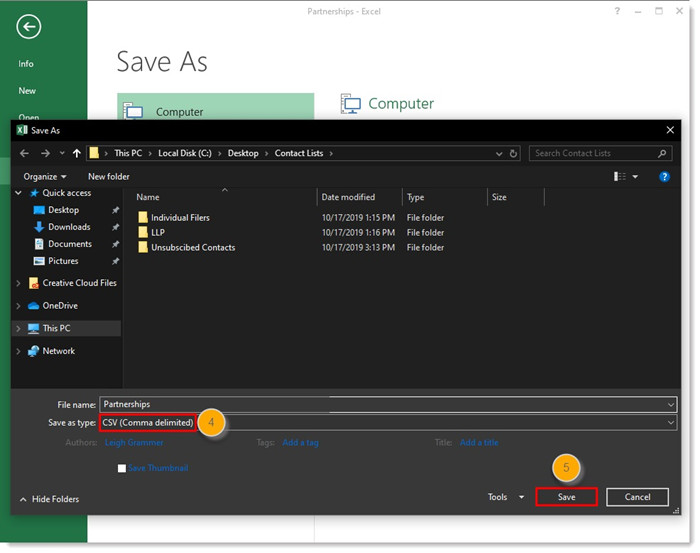Viewport: 700px width, 553px height.
Task: Select the OneDrive cloud icon
Action: click(x=33, y=306)
